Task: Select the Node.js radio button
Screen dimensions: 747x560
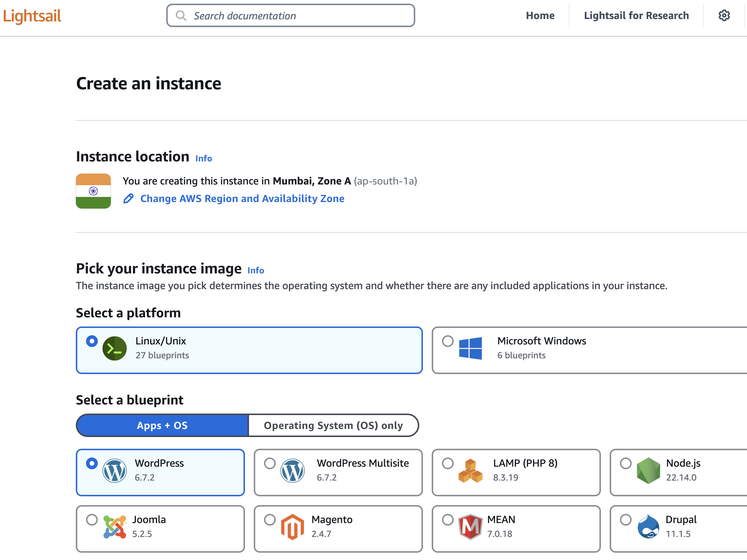Action: pos(626,463)
